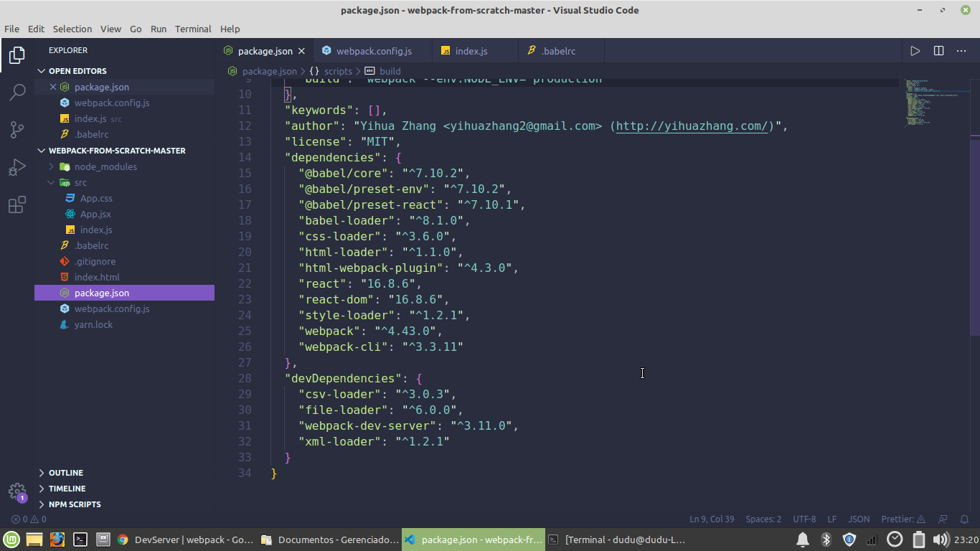Click the Prettier status entry
Viewport: 980px width, 551px height.
pos(903,519)
